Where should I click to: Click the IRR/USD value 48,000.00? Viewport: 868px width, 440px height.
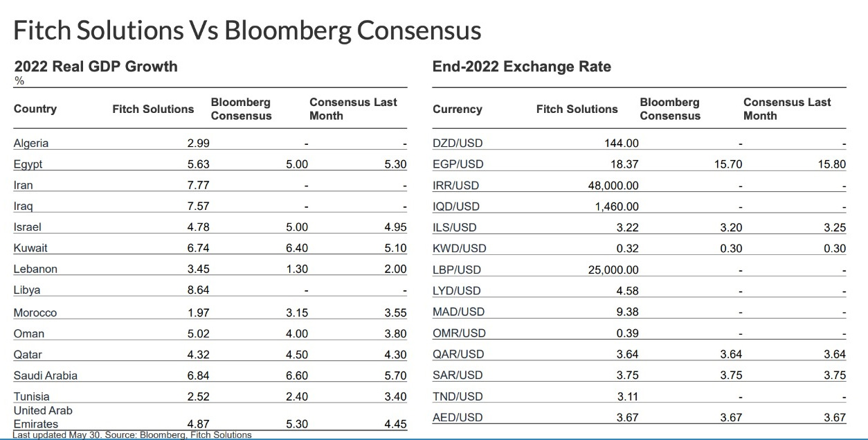pyautogui.click(x=613, y=185)
